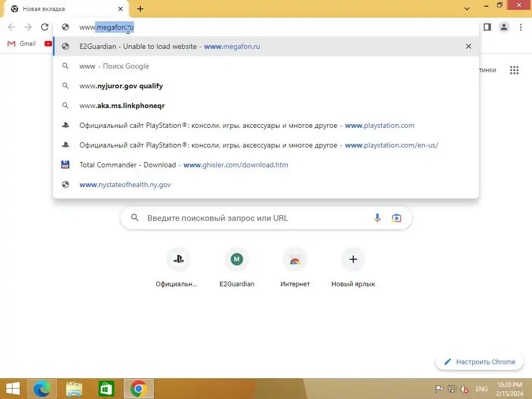This screenshot has width=532, height=399.
Task: Open File Explorer from taskbar
Action: (x=74, y=389)
